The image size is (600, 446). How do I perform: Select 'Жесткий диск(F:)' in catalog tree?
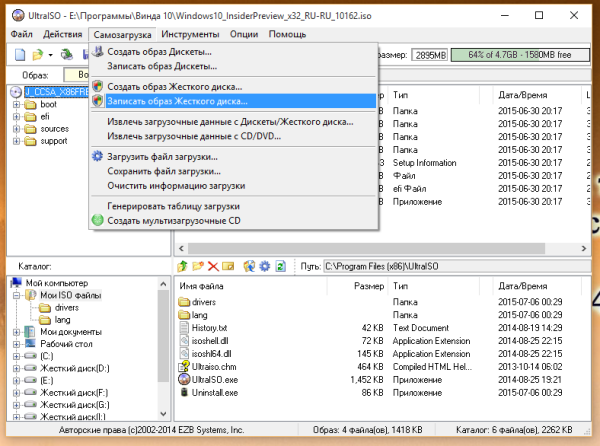74,393
